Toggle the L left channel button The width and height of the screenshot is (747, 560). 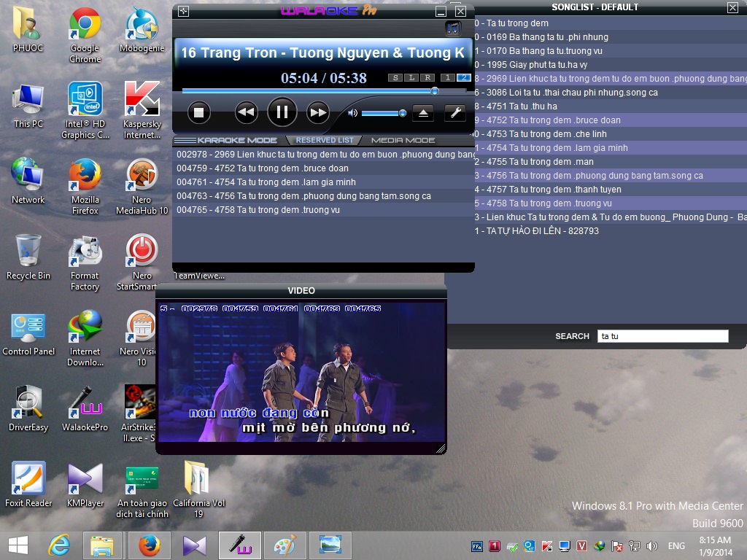point(411,77)
